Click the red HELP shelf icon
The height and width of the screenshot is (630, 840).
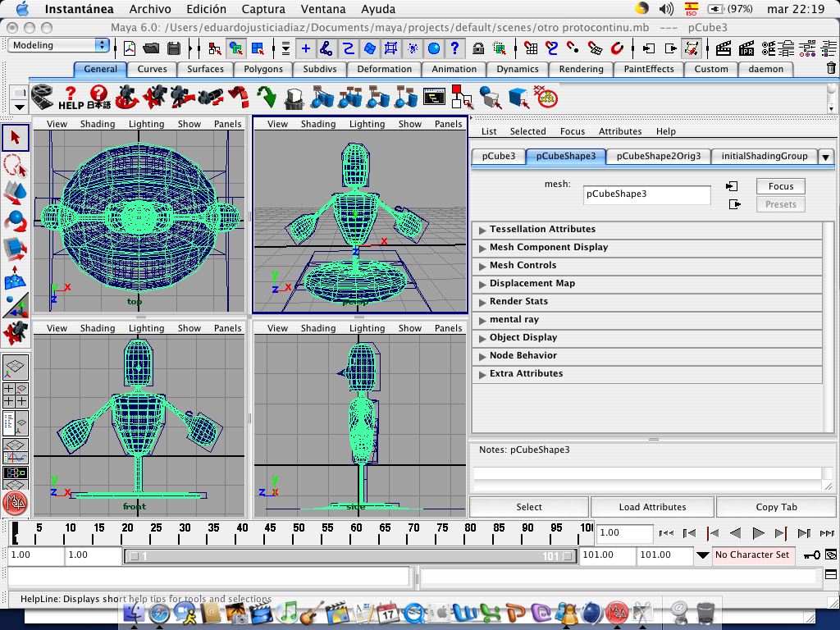pos(71,98)
